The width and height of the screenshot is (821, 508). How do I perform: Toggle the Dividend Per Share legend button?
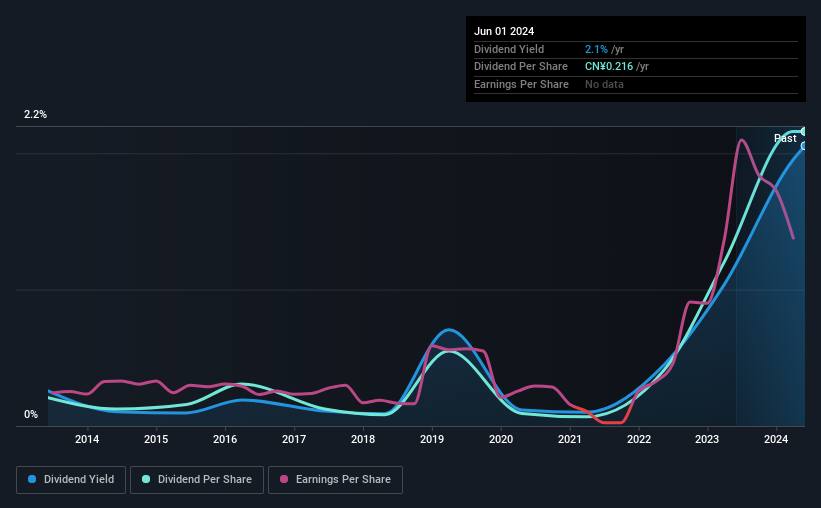(x=197, y=479)
